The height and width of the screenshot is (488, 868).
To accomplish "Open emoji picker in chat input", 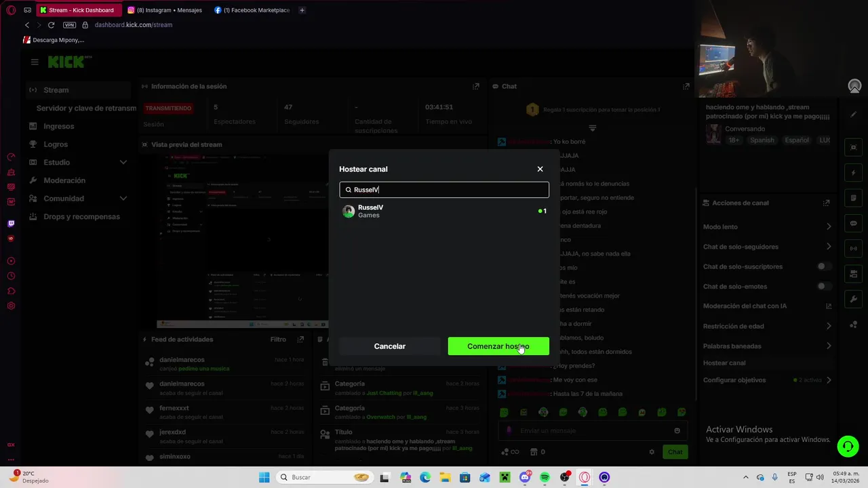I will coord(677,431).
